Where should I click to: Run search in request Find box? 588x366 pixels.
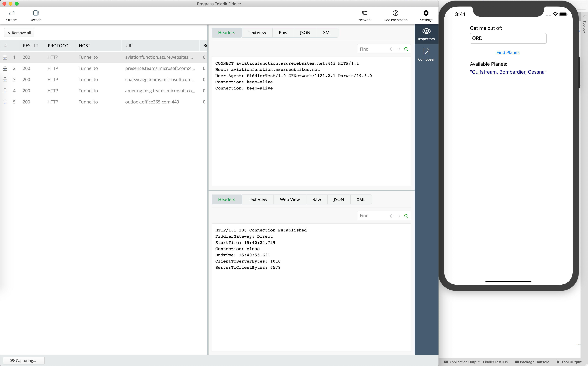(406, 49)
